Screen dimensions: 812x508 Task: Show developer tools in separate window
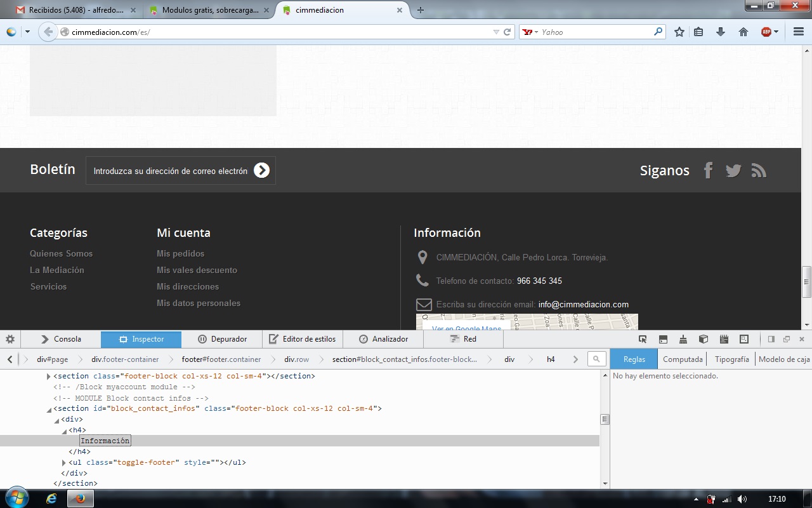787,339
